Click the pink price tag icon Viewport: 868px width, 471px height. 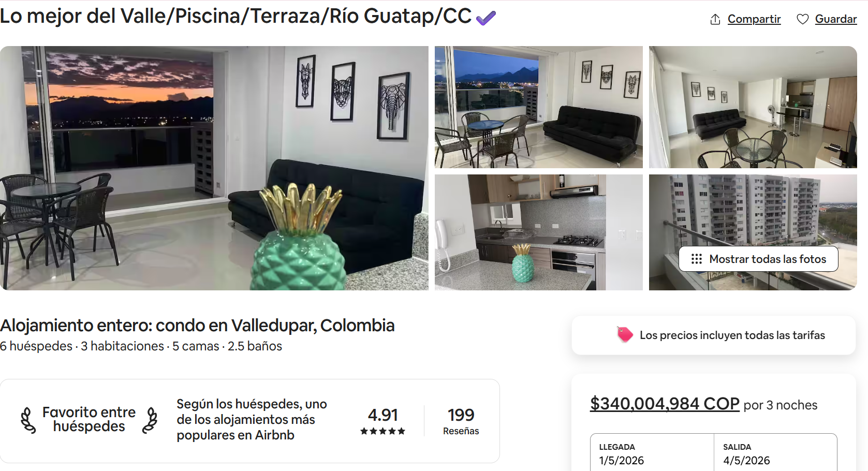(625, 335)
